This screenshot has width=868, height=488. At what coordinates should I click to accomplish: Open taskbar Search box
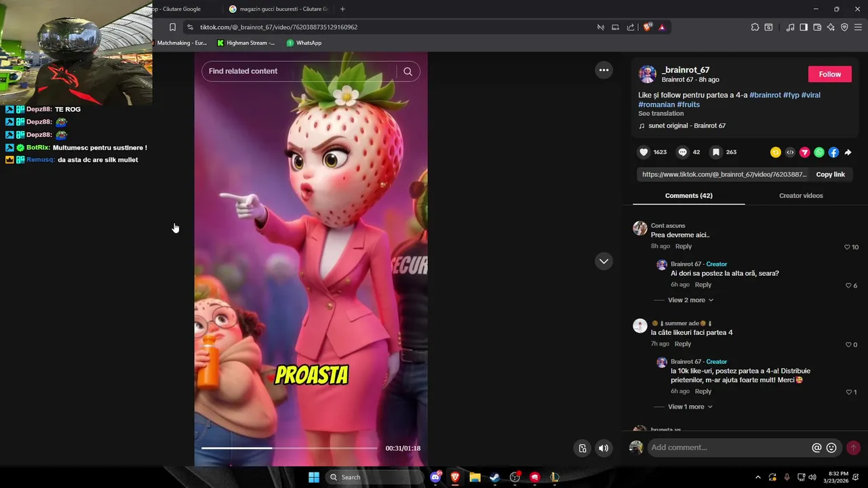pyautogui.click(x=374, y=477)
